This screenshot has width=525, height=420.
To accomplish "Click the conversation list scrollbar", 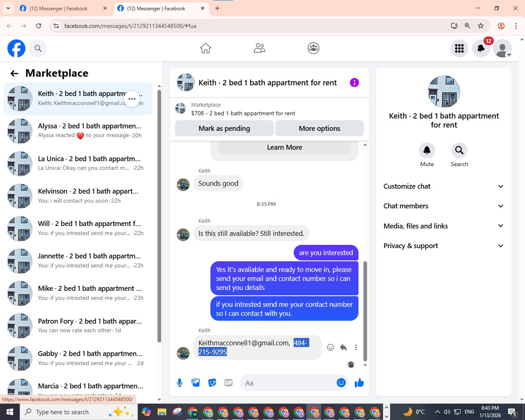I will point(159,217).
